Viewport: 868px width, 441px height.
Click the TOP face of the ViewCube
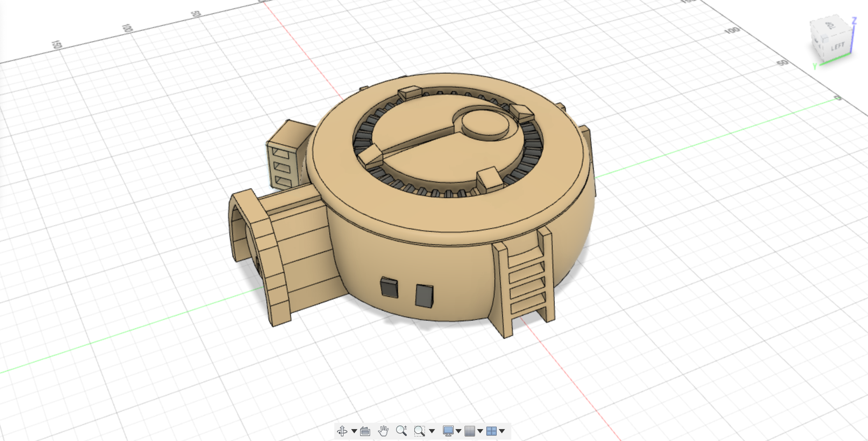[830, 26]
